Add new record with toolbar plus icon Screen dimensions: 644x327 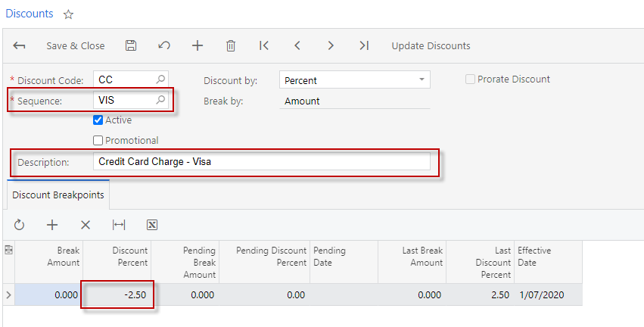point(198,46)
